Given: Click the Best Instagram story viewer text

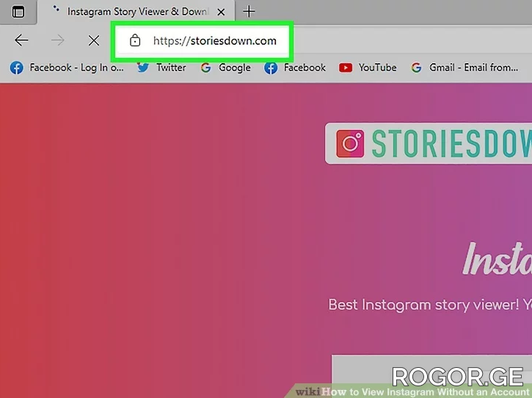Looking at the screenshot, I should (430, 305).
